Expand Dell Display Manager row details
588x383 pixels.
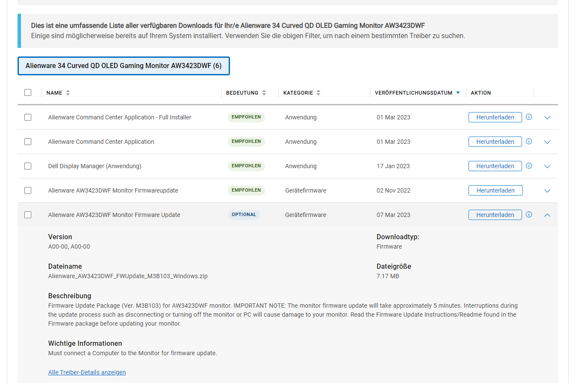click(x=547, y=166)
